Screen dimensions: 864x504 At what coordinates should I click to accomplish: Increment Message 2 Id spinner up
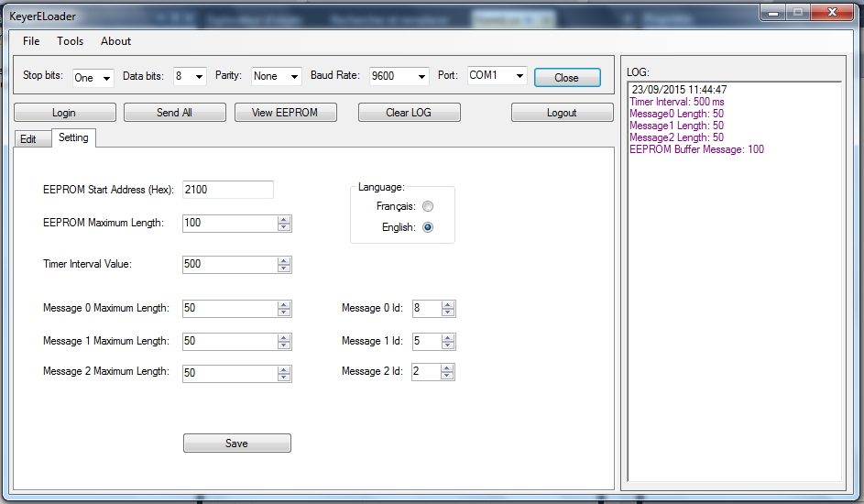pyautogui.click(x=448, y=367)
